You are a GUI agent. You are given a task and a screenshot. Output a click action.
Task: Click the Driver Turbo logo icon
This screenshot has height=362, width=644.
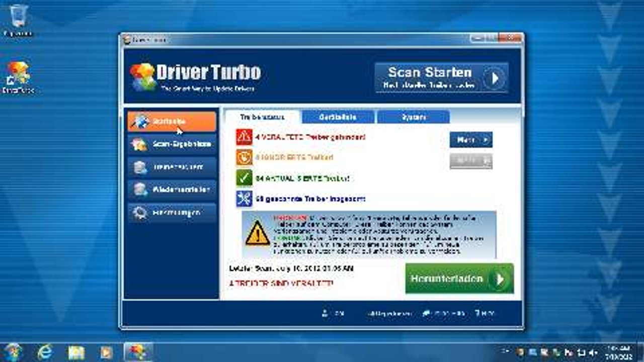[x=142, y=77]
